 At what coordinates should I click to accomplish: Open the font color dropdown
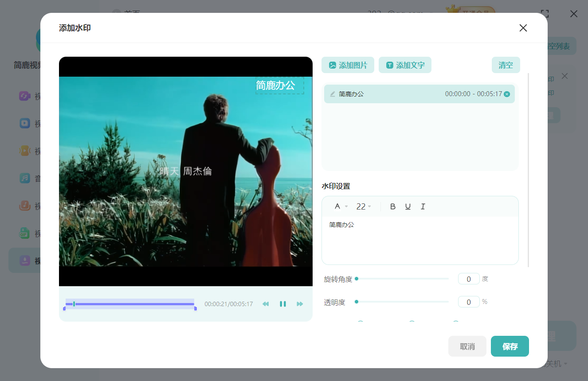339,206
